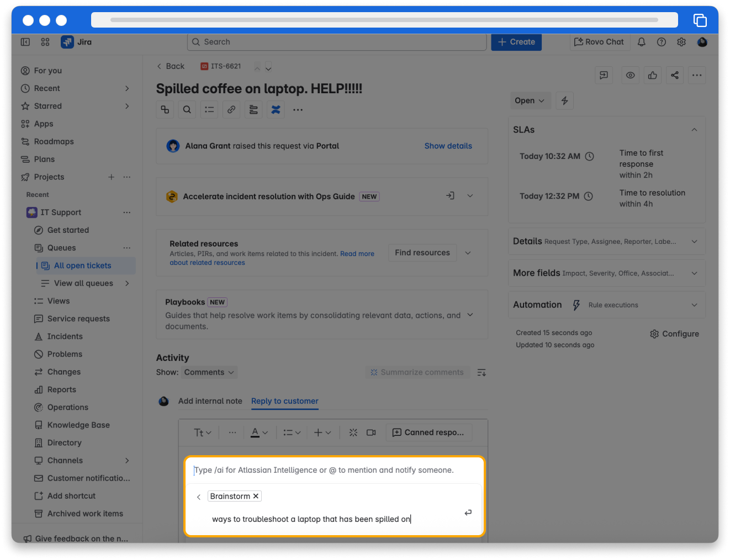Click the feedback icon above the status
Image resolution: width=730 pixels, height=560 pixels.
click(604, 75)
